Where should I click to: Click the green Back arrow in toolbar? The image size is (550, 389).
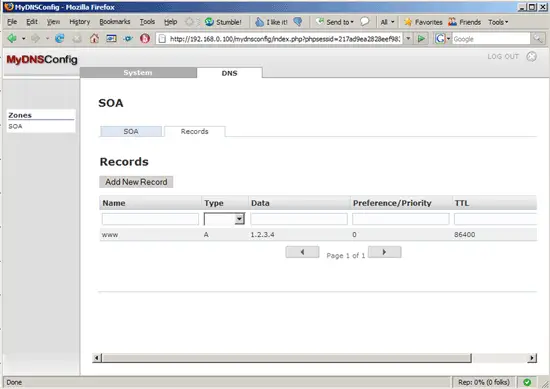tap(12, 38)
